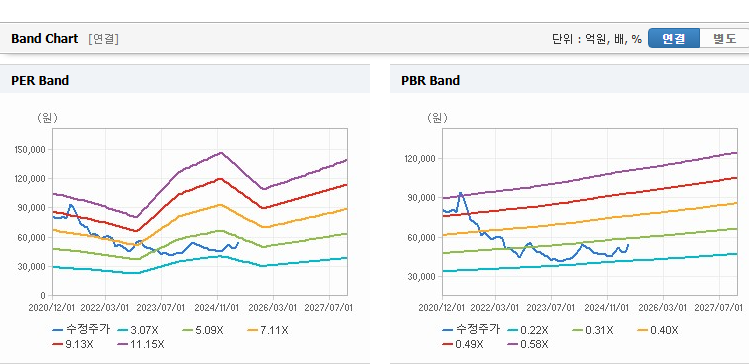Click the PER Band chart plot area
Viewport: 749px width, 364px height.
(x=200, y=212)
